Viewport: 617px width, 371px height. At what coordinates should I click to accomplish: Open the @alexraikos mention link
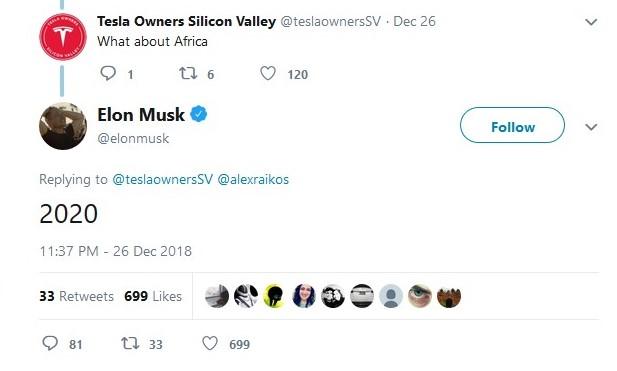tap(253, 179)
